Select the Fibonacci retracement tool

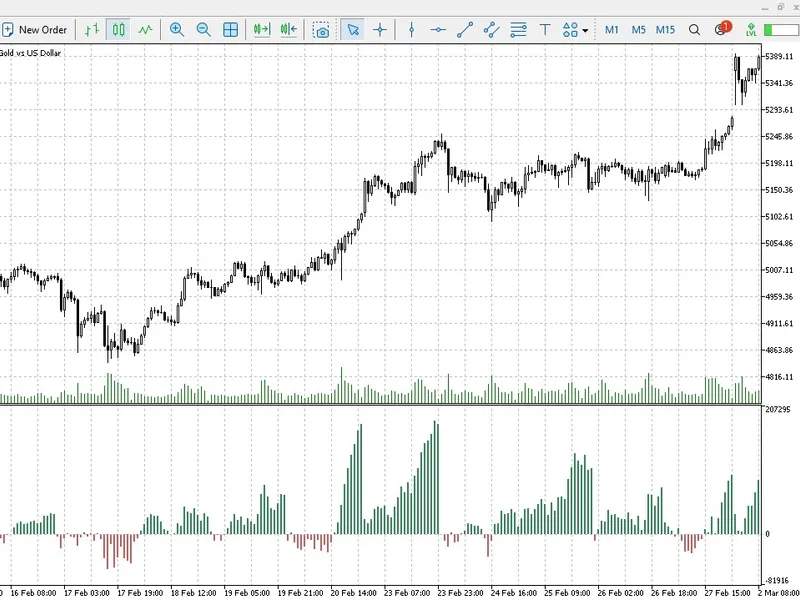click(x=518, y=30)
